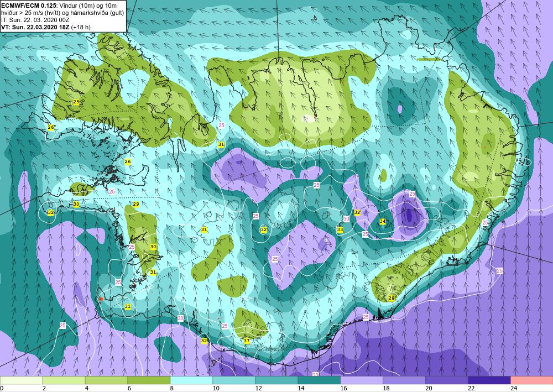The height and width of the screenshot is (392, 553).
Task: Click the legend scale number 12
Action: pos(258,388)
